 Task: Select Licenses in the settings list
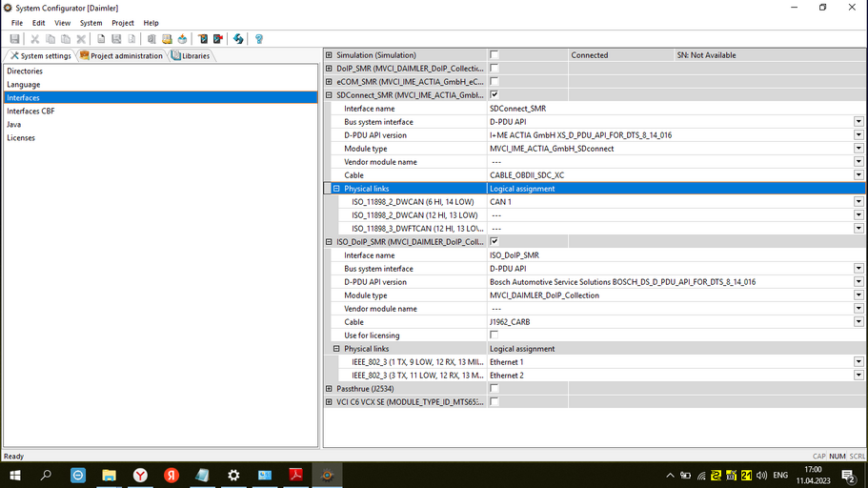[160, 137]
